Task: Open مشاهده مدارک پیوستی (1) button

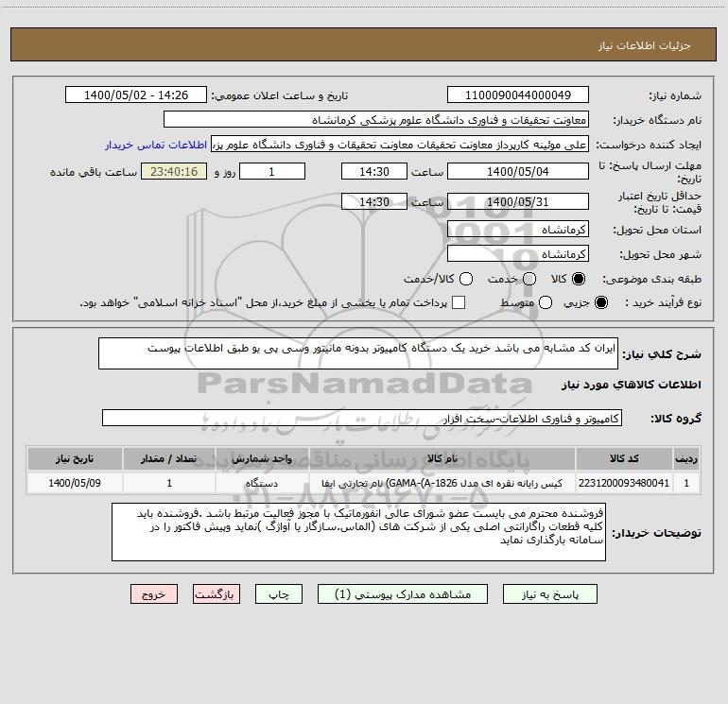Action: tap(403, 594)
